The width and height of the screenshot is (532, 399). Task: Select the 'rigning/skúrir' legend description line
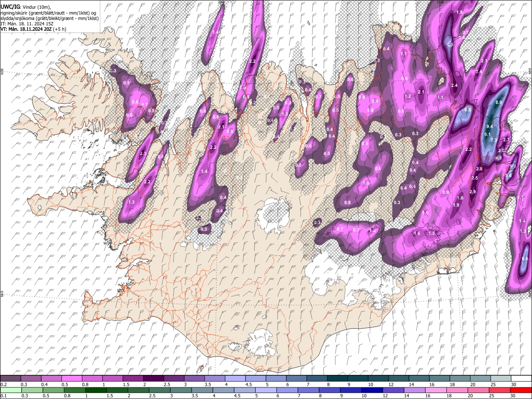point(48,12)
